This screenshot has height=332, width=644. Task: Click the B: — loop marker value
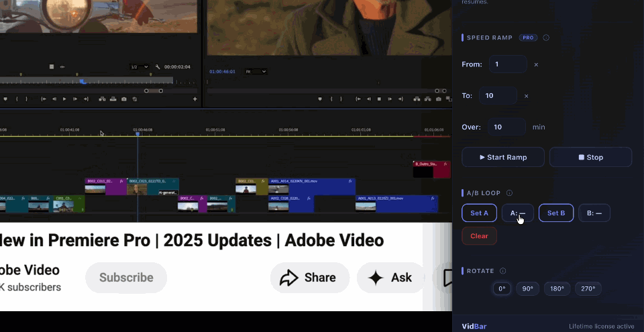coord(594,213)
